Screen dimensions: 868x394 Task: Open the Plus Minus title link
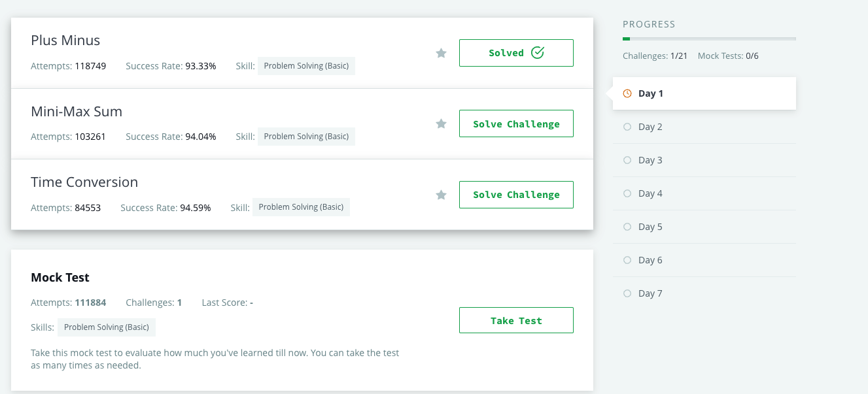tap(65, 41)
